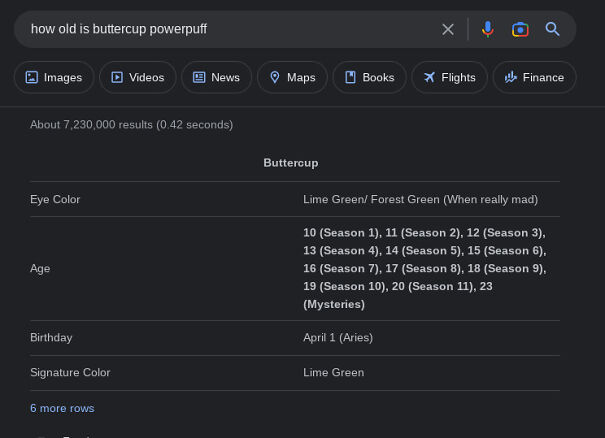Click the season ages list text
This screenshot has width=605, height=438.
[x=424, y=268]
